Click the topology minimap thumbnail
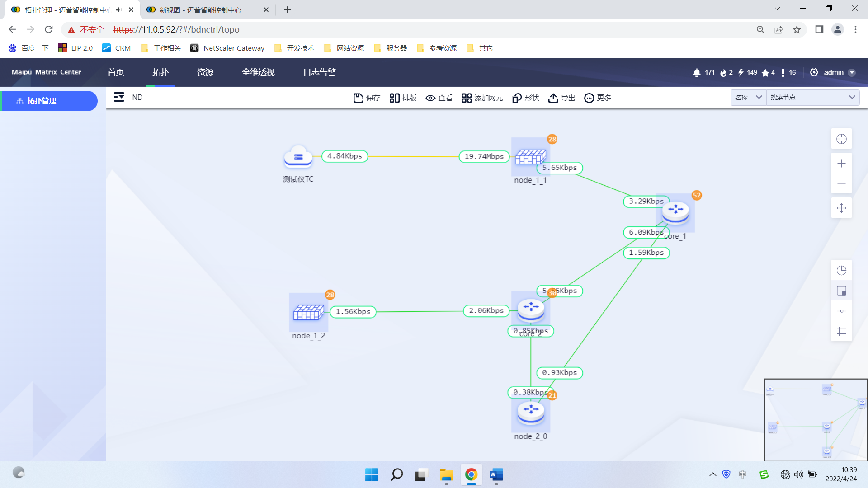 pos(816,420)
